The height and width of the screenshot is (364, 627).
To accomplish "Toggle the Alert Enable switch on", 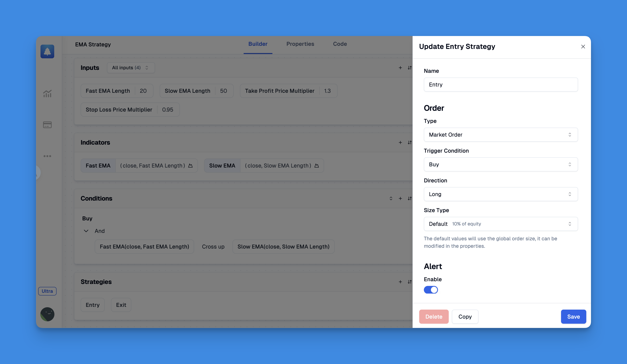I will click(x=431, y=290).
